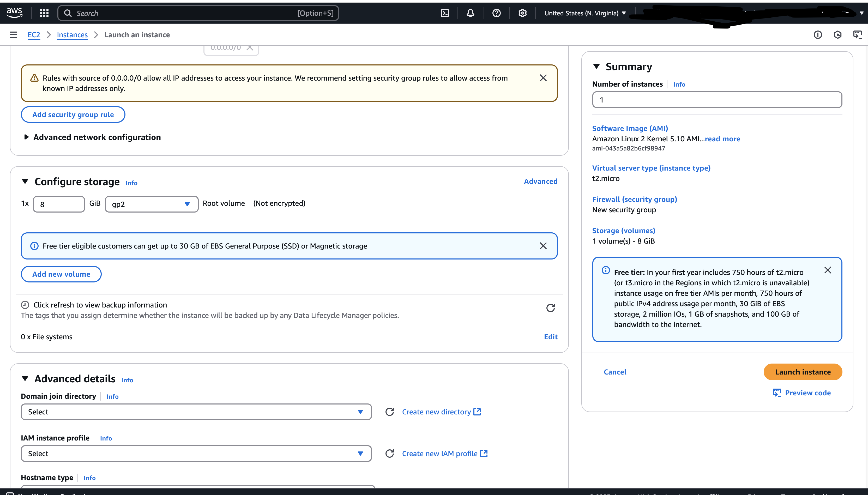Click read more for the AMI description
868x495 pixels.
[722, 139]
